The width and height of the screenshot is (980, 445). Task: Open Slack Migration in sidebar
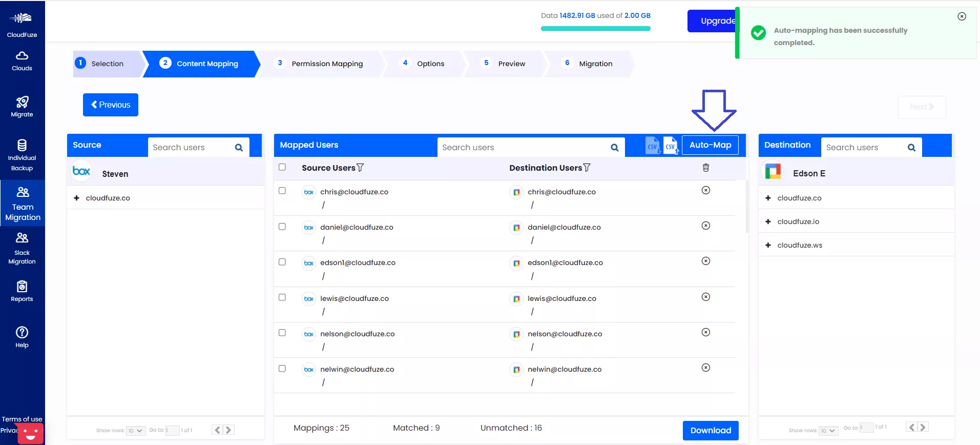[22, 248]
